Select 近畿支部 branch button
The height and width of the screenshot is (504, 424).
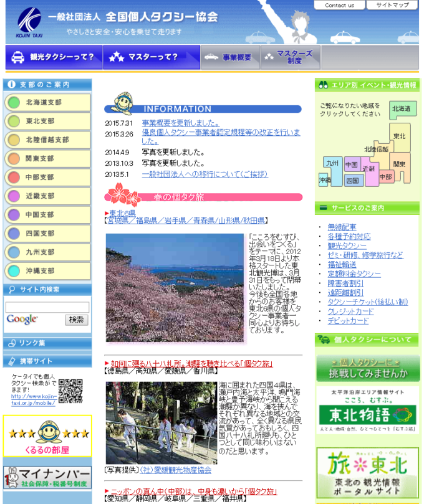coord(47,196)
